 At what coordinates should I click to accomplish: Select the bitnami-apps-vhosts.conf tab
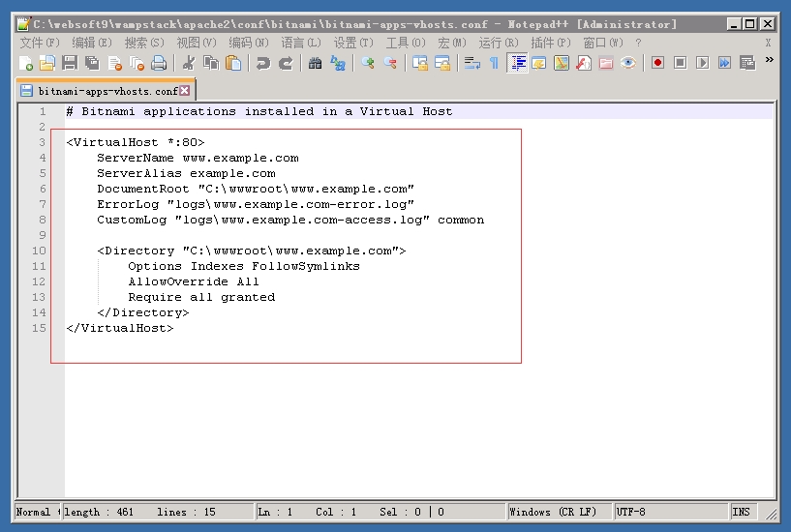coord(106,91)
